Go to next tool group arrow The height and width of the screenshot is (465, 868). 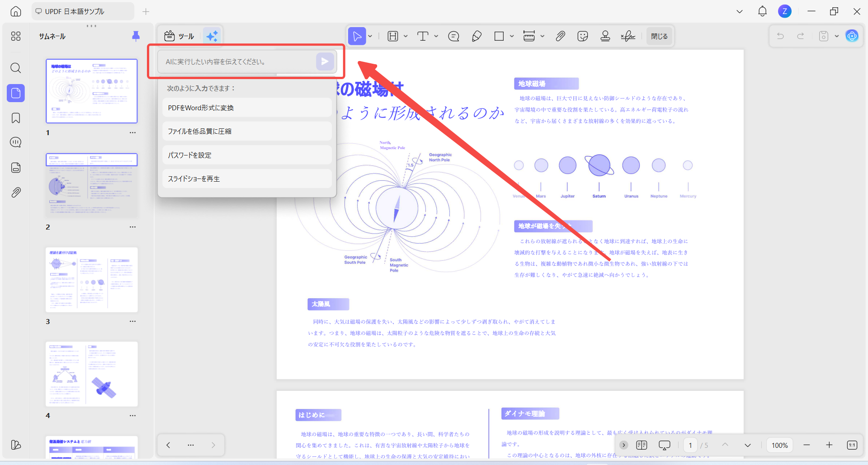pos(213,445)
